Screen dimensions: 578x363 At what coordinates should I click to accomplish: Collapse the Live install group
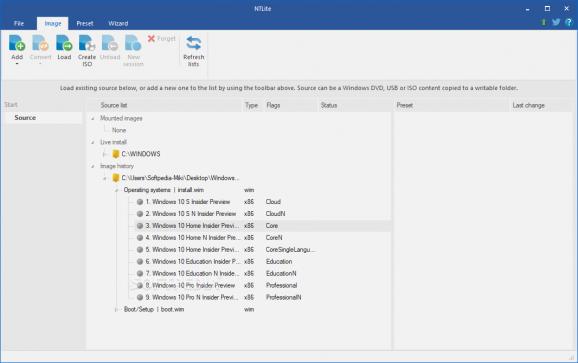(x=93, y=142)
